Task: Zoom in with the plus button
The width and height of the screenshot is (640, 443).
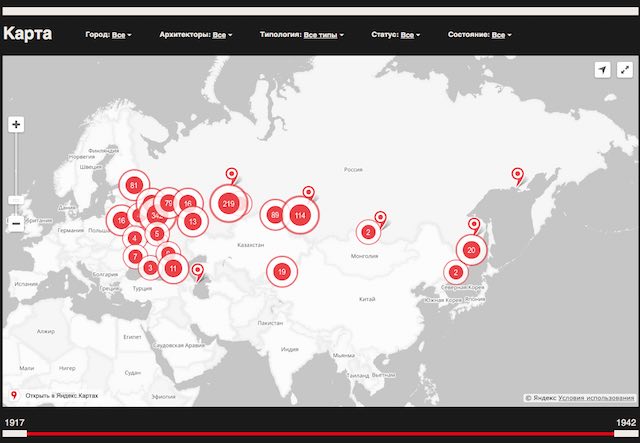Action: click(16, 124)
